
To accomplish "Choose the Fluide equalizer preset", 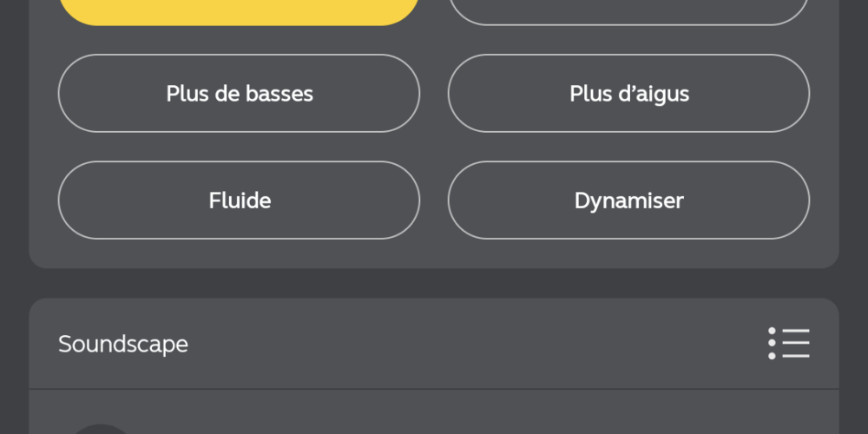I will point(240,200).
